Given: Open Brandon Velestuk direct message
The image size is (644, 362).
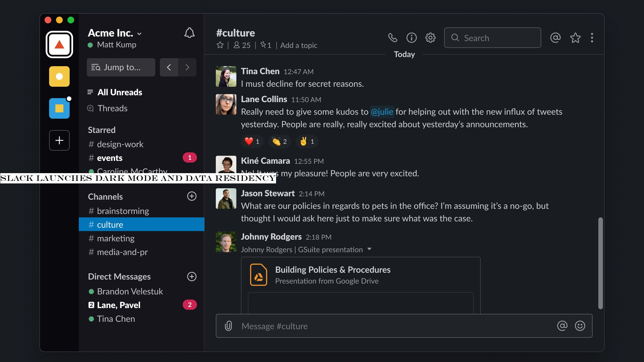Looking at the screenshot, I should pos(142,291).
